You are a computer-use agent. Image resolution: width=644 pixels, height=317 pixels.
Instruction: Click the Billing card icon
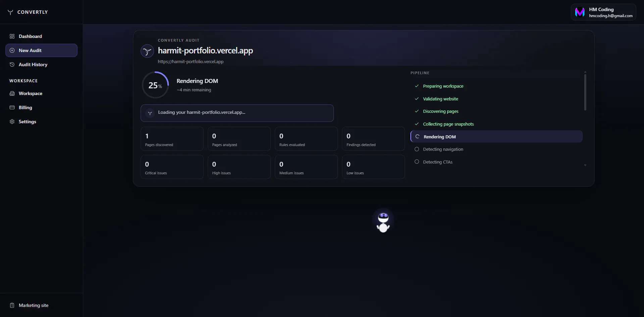pyautogui.click(x=12, y=107)
